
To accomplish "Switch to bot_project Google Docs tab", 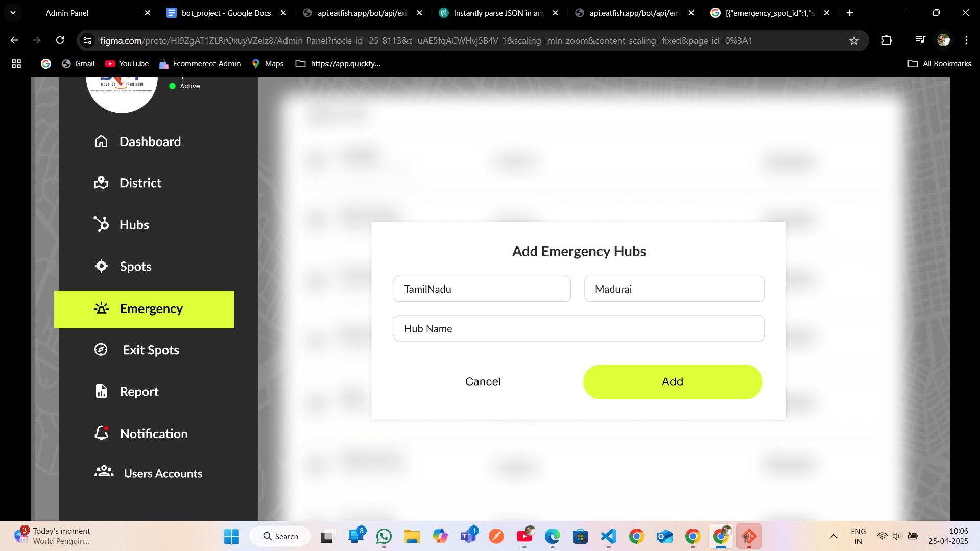I will [x=226, y=13].
